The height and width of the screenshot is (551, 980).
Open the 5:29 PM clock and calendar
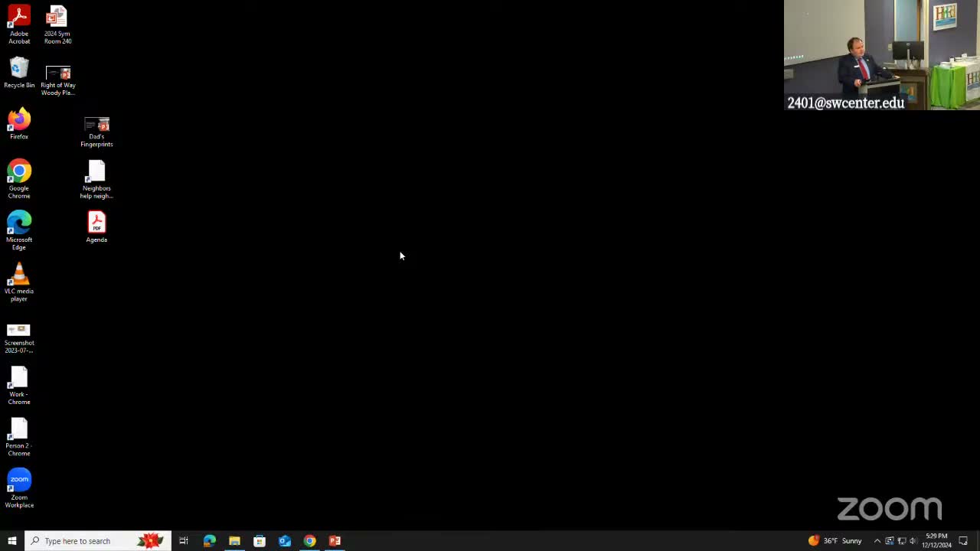pos(936,541)
